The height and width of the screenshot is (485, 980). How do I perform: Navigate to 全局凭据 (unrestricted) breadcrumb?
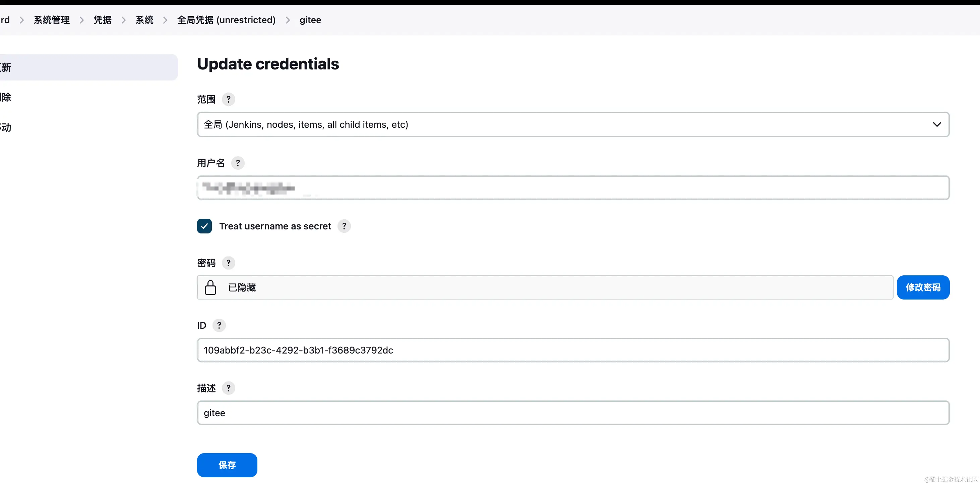[x=226, y=20]
